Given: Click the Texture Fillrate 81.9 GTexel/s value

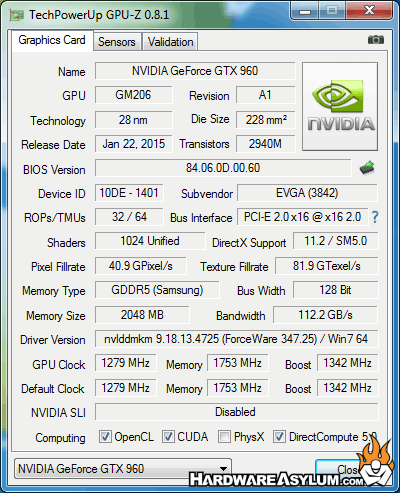Looking at the screenshot, I should [326, 266].
